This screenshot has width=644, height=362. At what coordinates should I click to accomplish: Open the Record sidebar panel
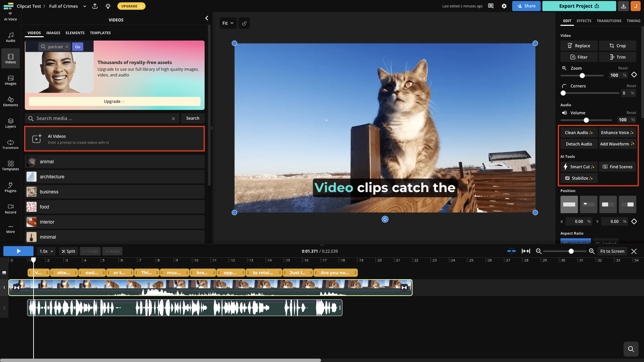[x=10, y=209]
